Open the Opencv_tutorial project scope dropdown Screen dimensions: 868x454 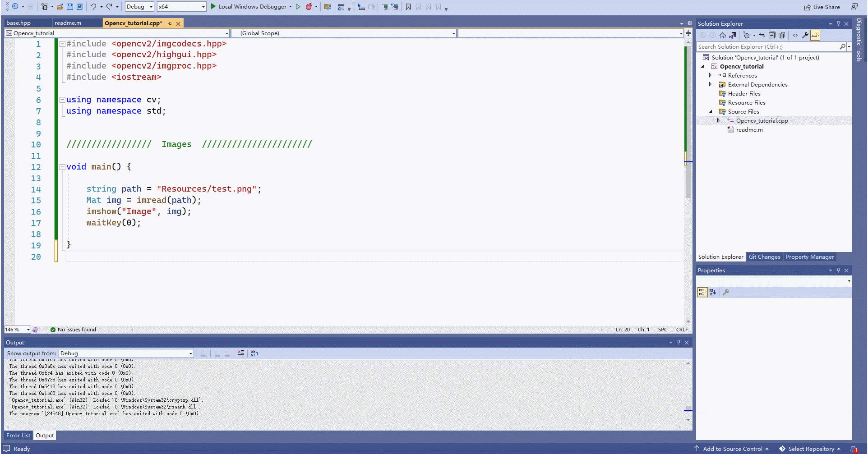point(117,33)
